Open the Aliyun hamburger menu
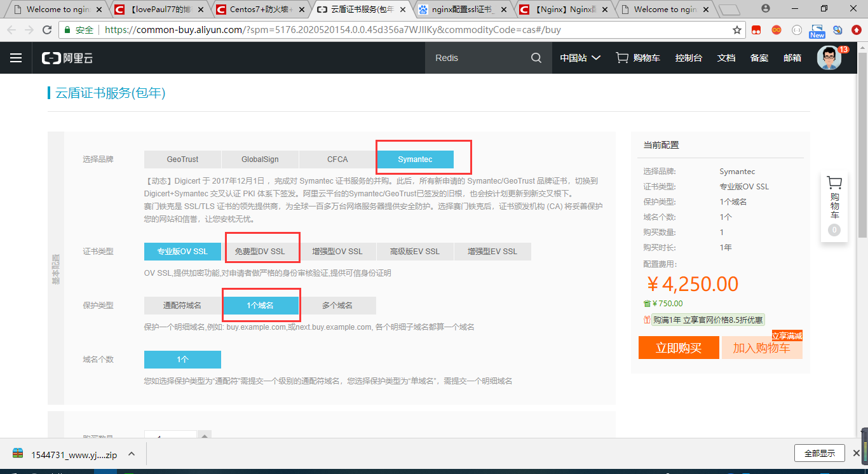The image size is (868, 474). [16, 58]
